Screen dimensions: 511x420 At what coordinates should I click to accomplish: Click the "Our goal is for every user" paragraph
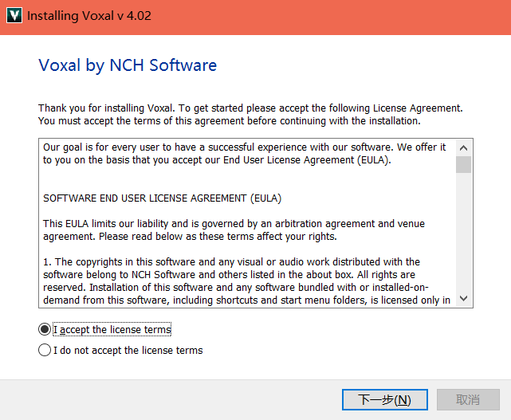pos(244,154)
